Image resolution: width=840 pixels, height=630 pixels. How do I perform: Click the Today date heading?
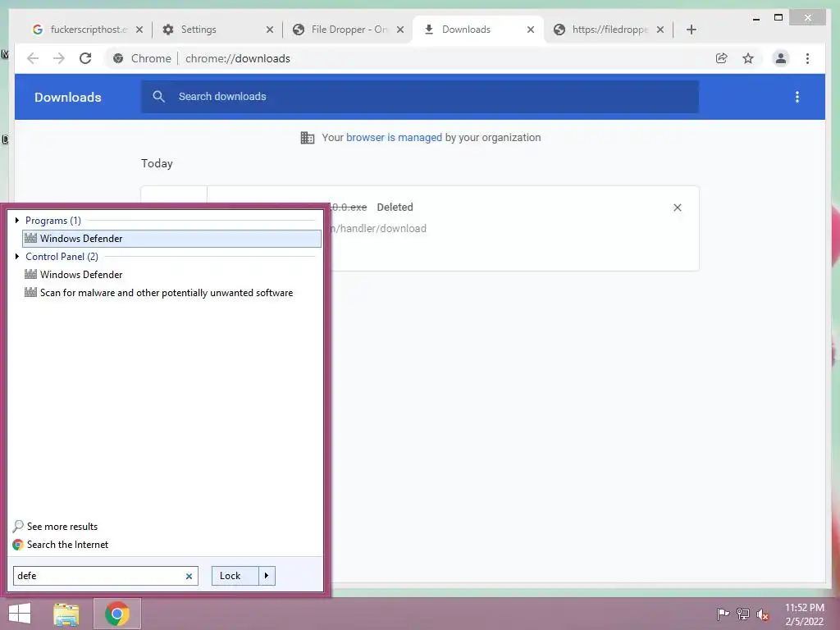coord(157,163)
